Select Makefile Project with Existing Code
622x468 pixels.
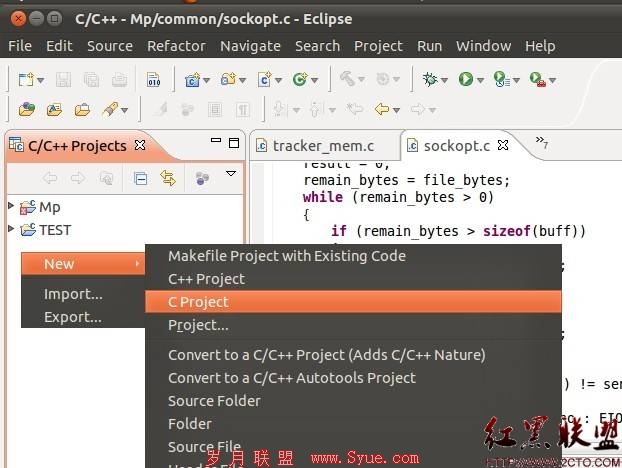(353, 256)
